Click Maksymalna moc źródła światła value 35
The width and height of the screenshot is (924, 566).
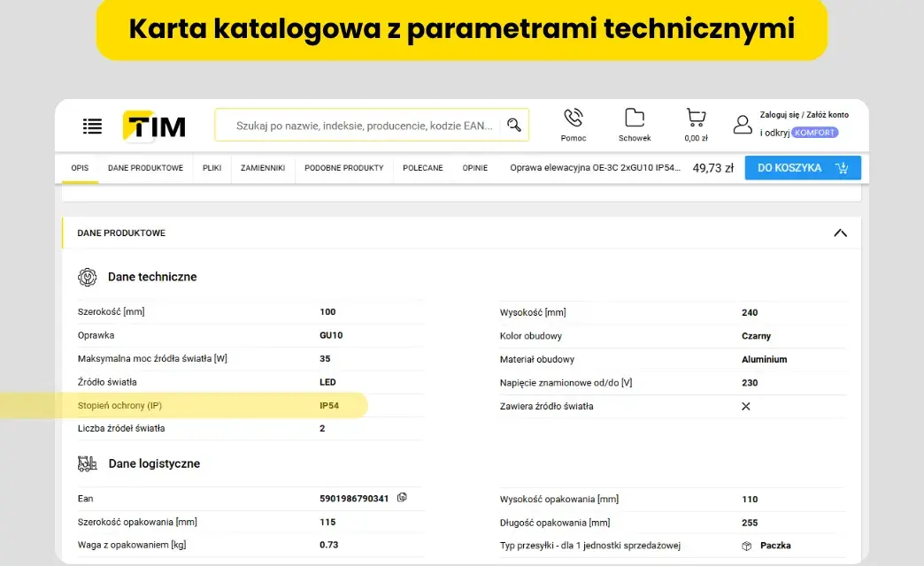(325, 359)
